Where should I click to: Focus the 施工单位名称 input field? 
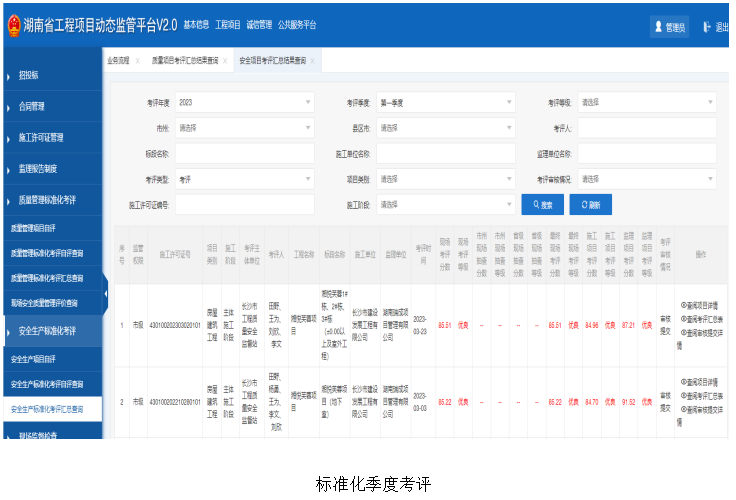[x=445, y=154]
